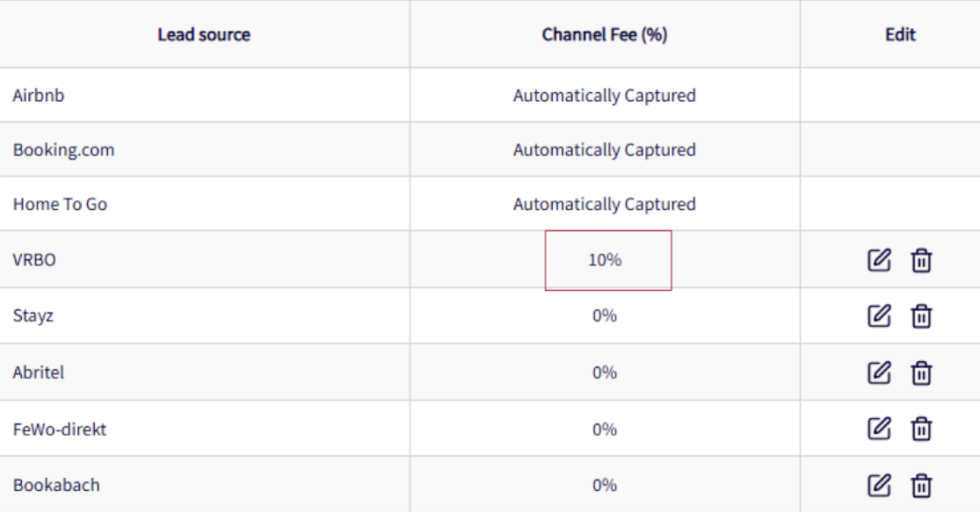
Task: Delete the VRBO lead source
Action: coord(921,260)
